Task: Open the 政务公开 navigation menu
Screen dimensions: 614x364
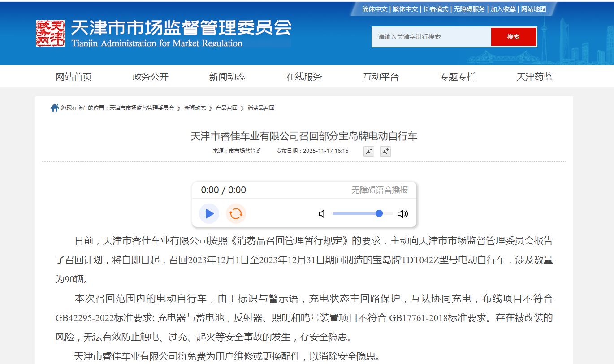Action: 151,77
